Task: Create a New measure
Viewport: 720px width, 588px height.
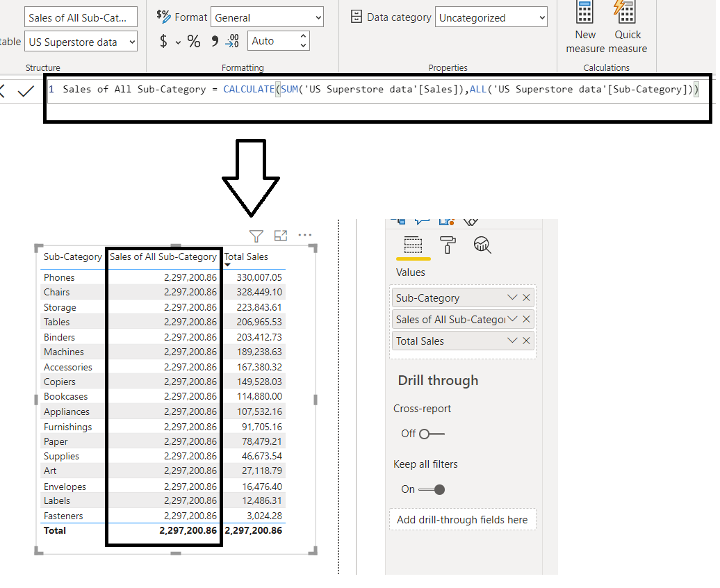Action: [x=585, y=28]
